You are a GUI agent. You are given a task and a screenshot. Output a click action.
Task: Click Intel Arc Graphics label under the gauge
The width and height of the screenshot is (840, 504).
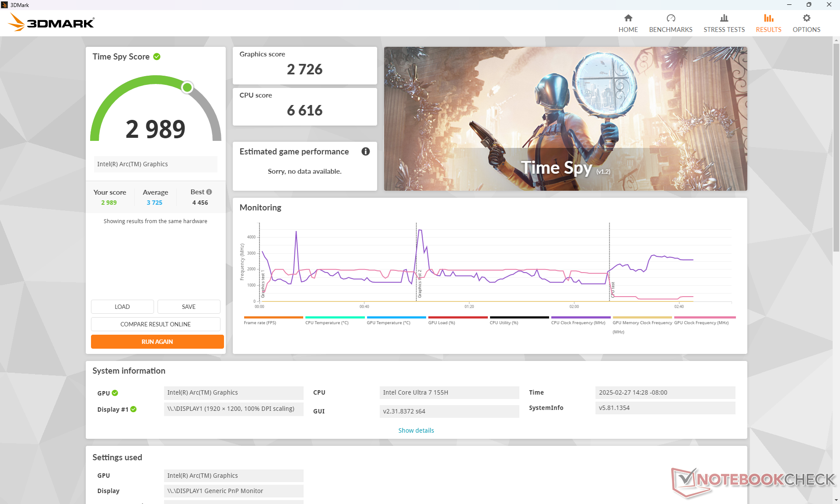pyautogui.click(x=155, y=164)
